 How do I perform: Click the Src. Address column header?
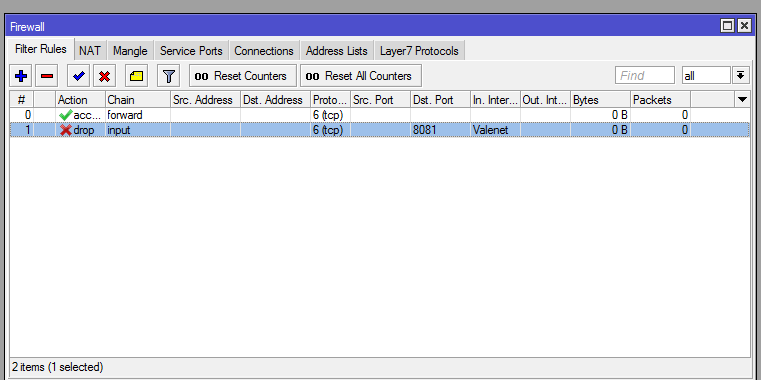[x=205, y=100]
